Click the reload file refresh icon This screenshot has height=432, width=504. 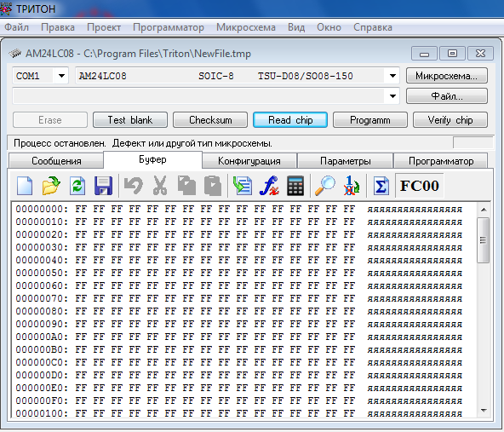tap(77, 186)
